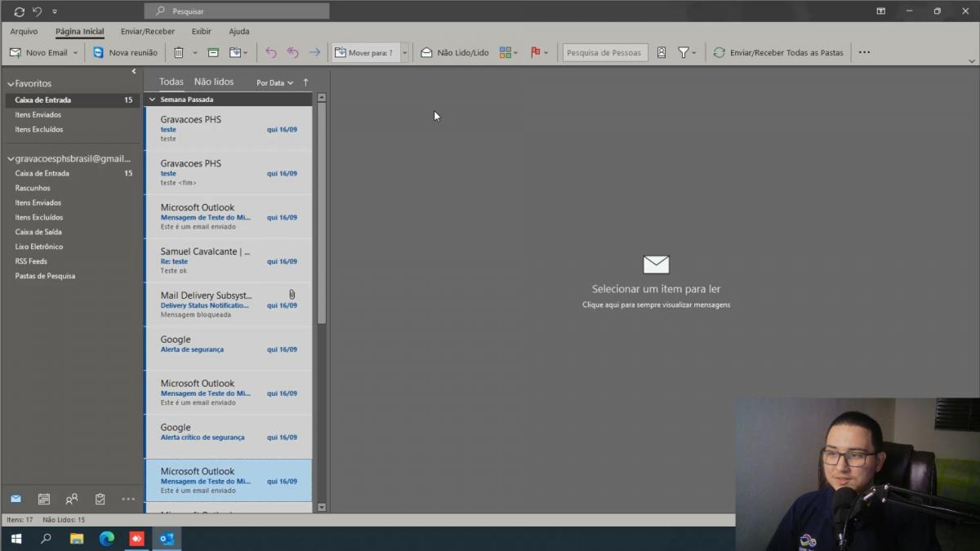980x551 pixels.
Task: Open navigation more options ellipsis
Action: pos(128,499)
